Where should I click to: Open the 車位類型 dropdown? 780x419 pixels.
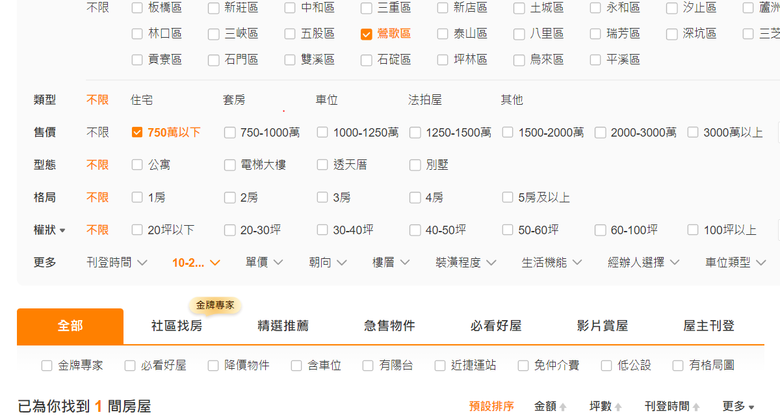[x=735, y=263]
